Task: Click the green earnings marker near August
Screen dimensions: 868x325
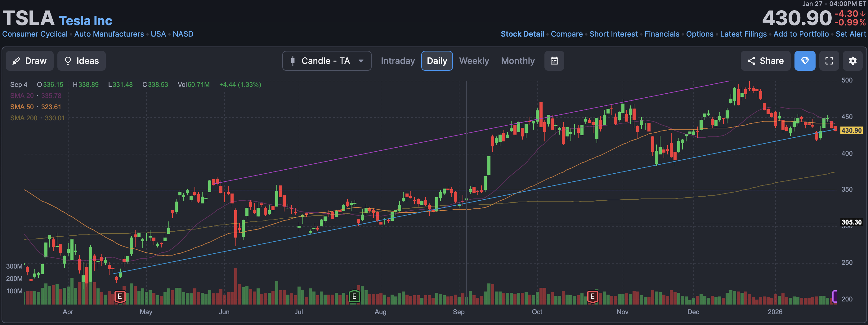Action: tap(354, 296)
